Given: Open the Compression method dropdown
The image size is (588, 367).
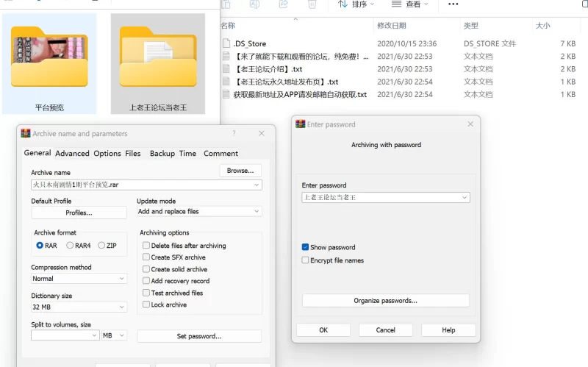Looking at the screenshot, I should point(79,279).
